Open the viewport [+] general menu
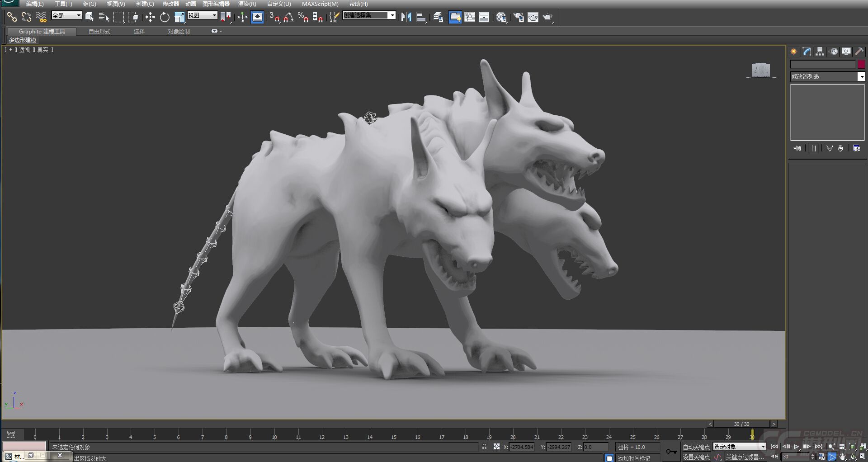 [10, 50]
